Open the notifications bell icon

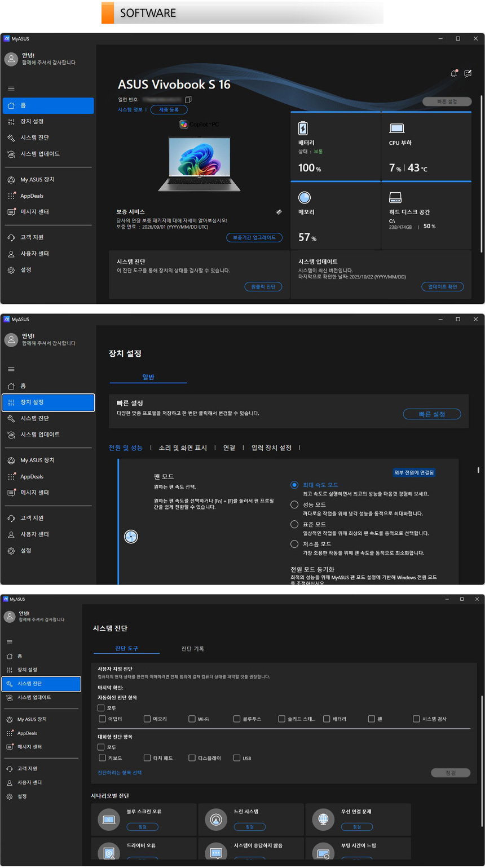(454, 74)
